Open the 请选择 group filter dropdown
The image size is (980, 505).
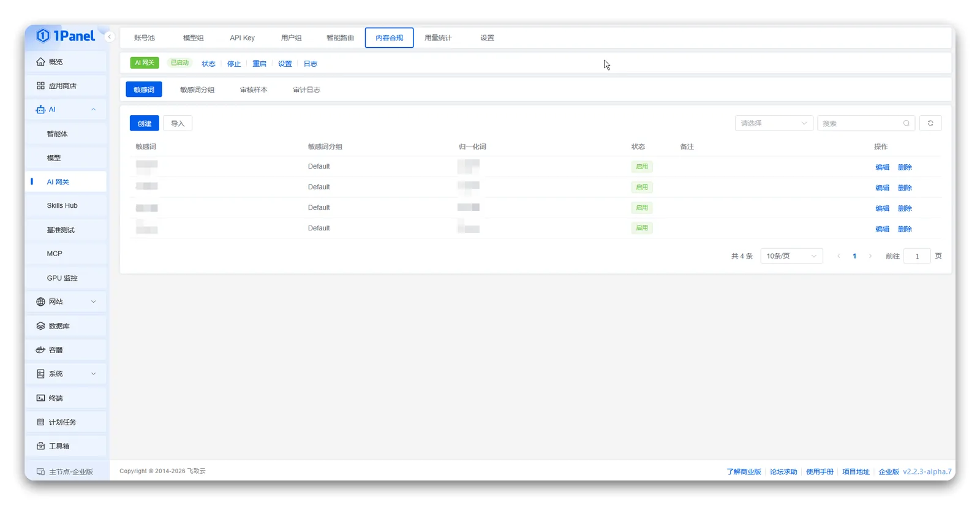774,123
